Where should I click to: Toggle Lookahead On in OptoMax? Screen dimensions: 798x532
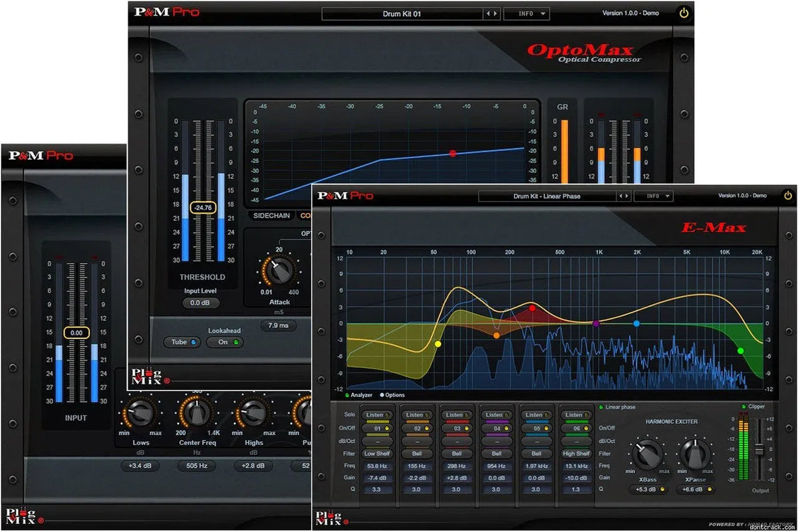(224, 342)
